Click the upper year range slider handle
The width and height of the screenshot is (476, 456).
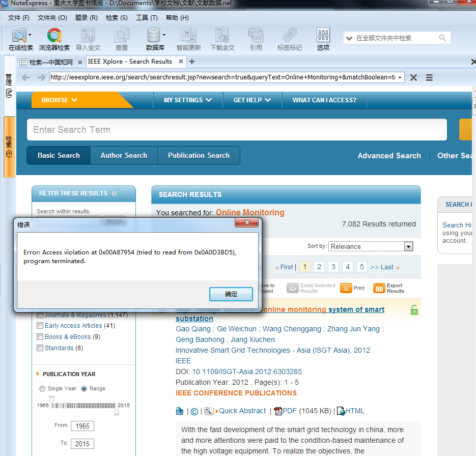pyautogui.click(x=117, y=412)
